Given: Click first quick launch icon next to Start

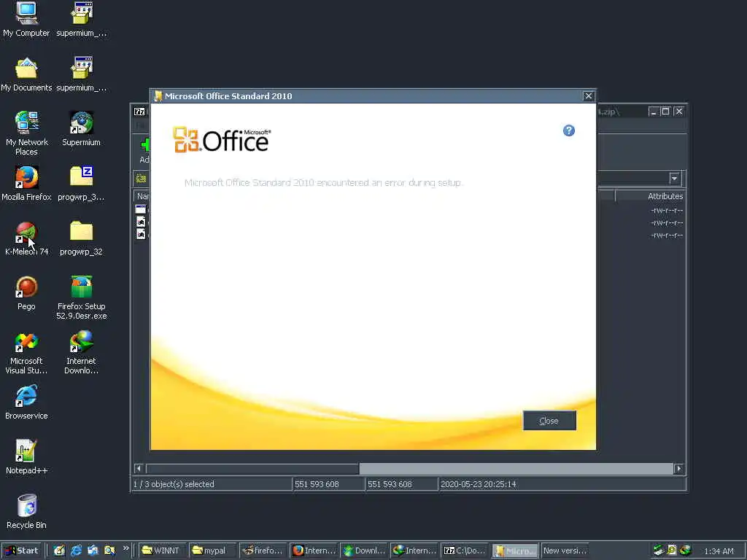Looking at the screenshot, I should pos(59,551).
